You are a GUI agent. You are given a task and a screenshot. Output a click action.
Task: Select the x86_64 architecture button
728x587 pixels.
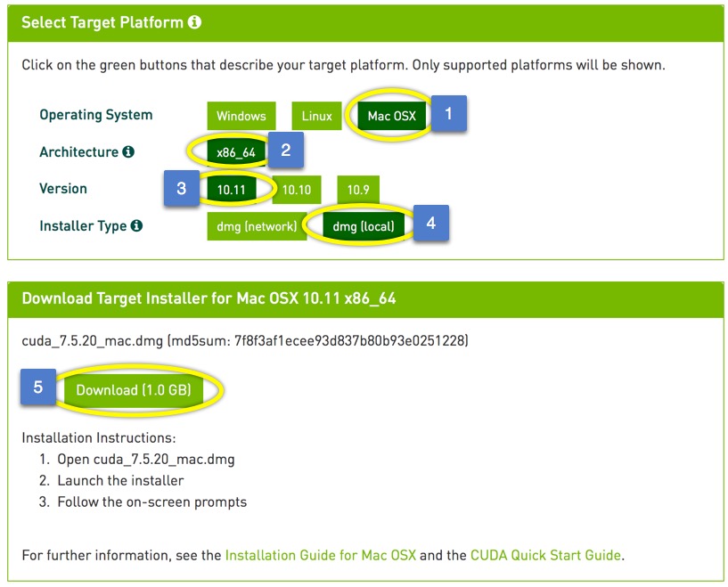(236, 152)
